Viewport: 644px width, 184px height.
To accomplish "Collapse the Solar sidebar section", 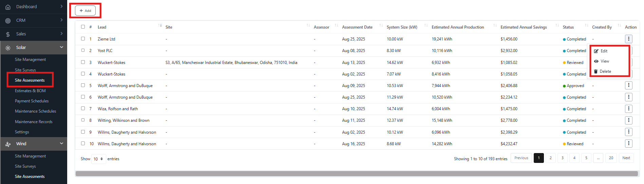I will [x=61, y=47].
